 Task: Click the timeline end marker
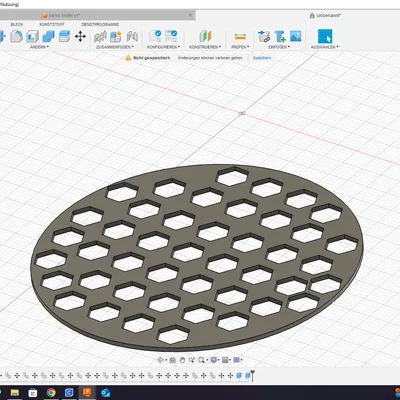253,375
